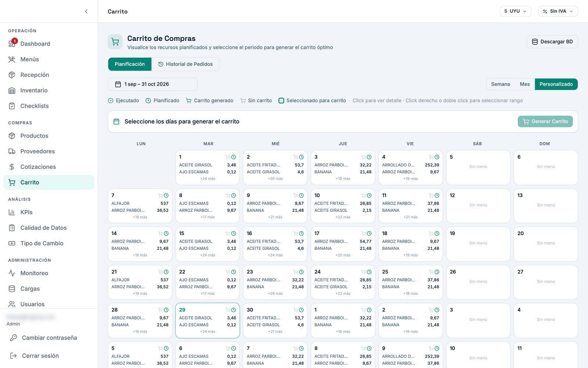Click the Monitoreo activity pulse icon
Screen dimensions: 588x368
click(12, 273)
